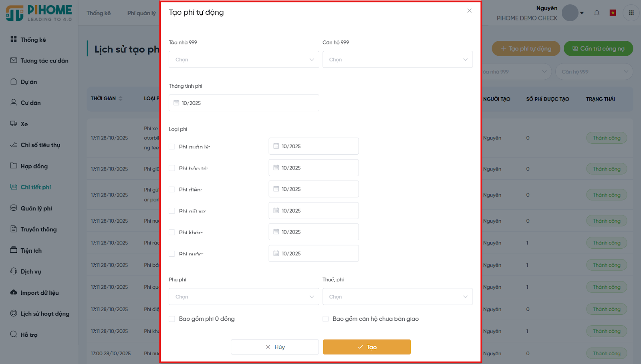Click the notification bell icon
This screenshot has width=641, height=364.
point(597,13)
